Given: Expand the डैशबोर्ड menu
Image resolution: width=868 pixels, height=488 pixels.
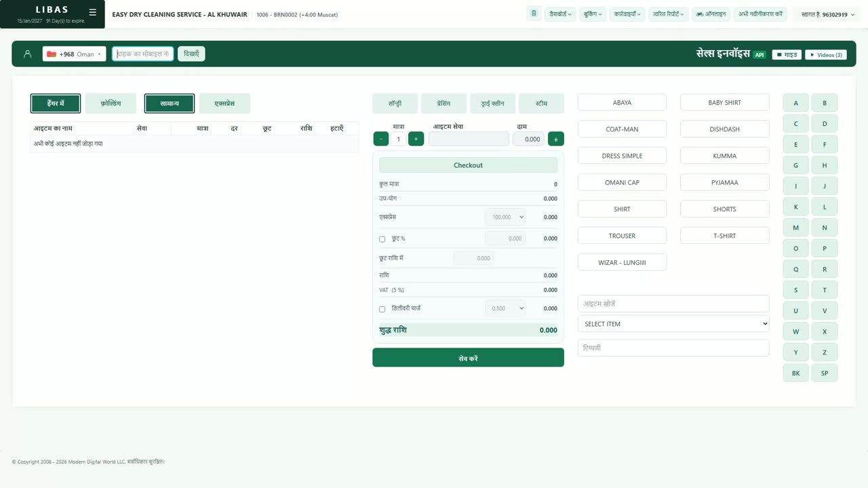Looking at the screenshot, I should (x=560, y=14).
